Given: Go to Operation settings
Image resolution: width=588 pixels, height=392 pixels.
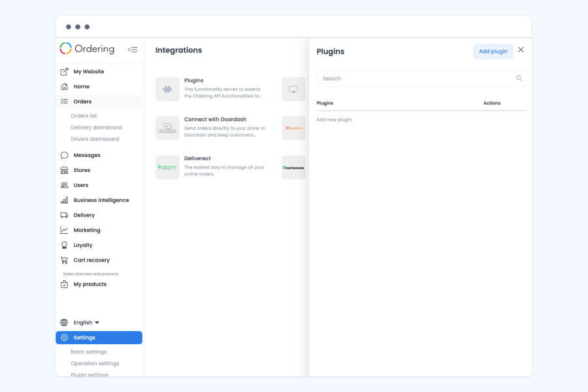Looking at the screenshot, I should click(x=95, y=363).
